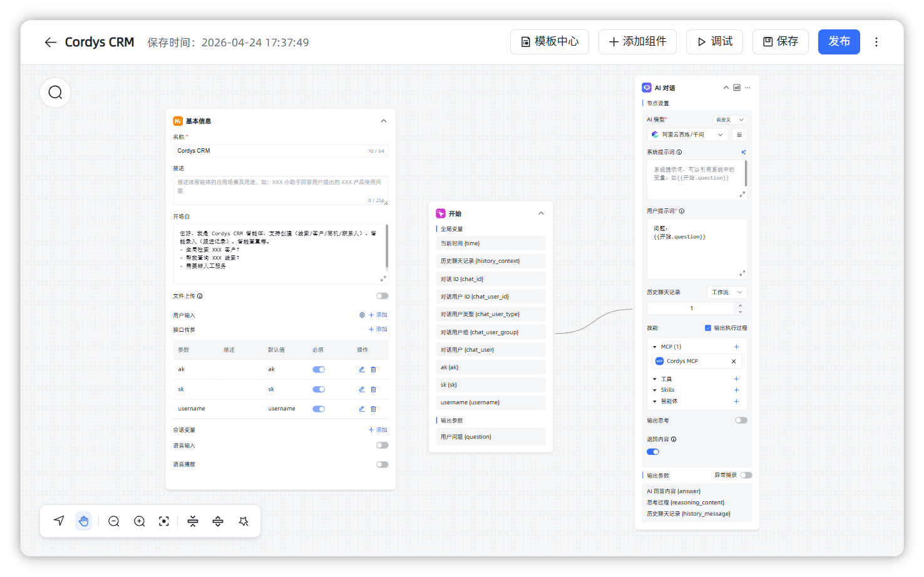Delete the username parameter row

(374, 409)
